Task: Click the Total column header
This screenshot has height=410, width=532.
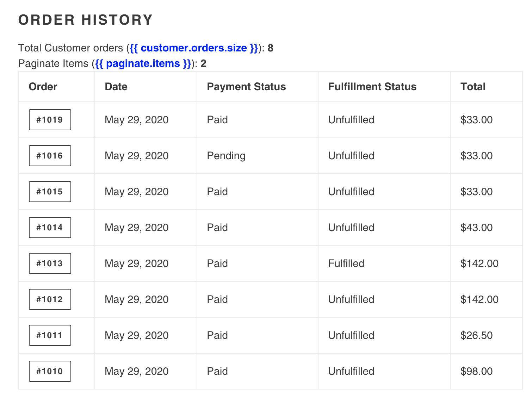Action: click(473, 87)
